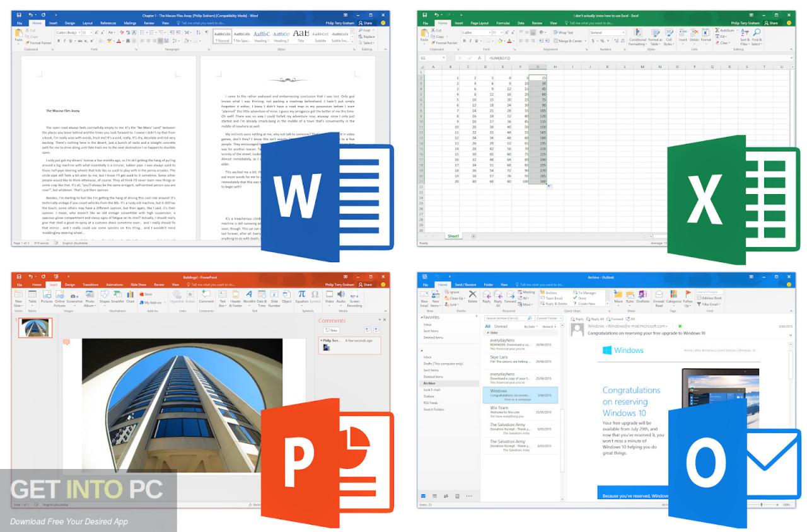The width and height of the screenshot is (807, 532).
Task: Open the Windows email in Outlook's message list
Action: (520, 395)
